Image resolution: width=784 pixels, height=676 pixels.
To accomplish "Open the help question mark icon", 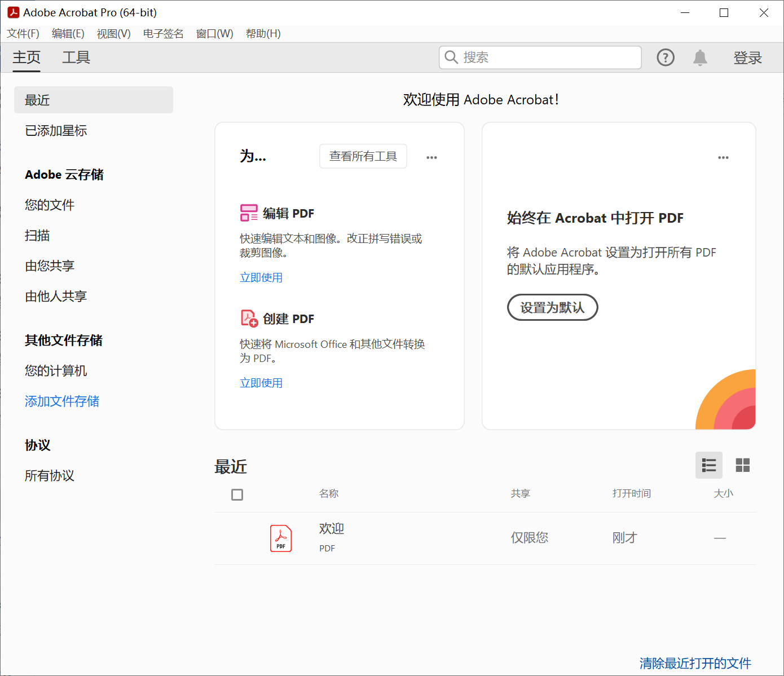I will 666,58.
